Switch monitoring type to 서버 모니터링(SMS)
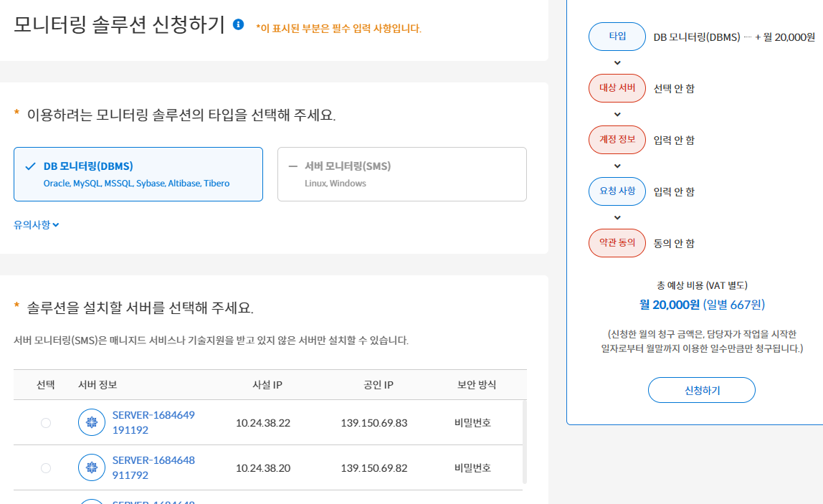This screenshot has width=823, height=504. point(401,174)
